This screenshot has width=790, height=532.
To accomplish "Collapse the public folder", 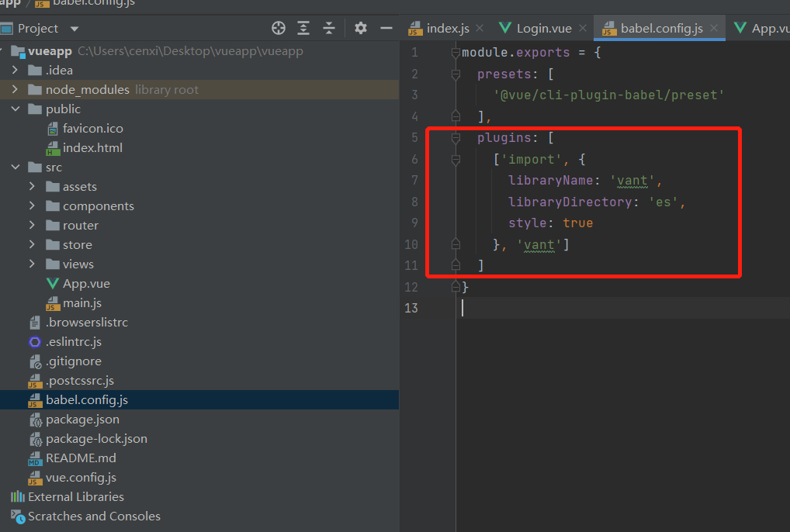I will click(x=15, y=109).
